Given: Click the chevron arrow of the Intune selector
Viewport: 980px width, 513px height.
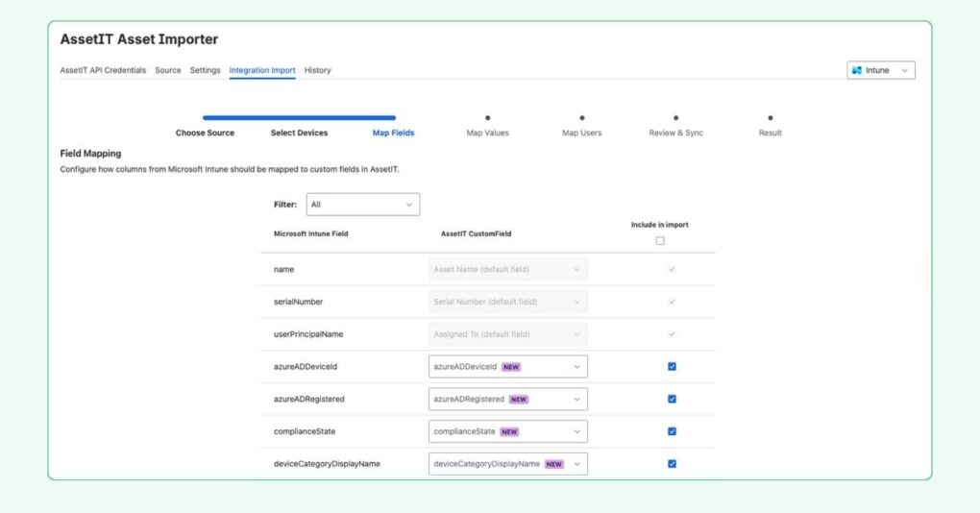Looking at the screenshot, I should click(x=904, y=70).
